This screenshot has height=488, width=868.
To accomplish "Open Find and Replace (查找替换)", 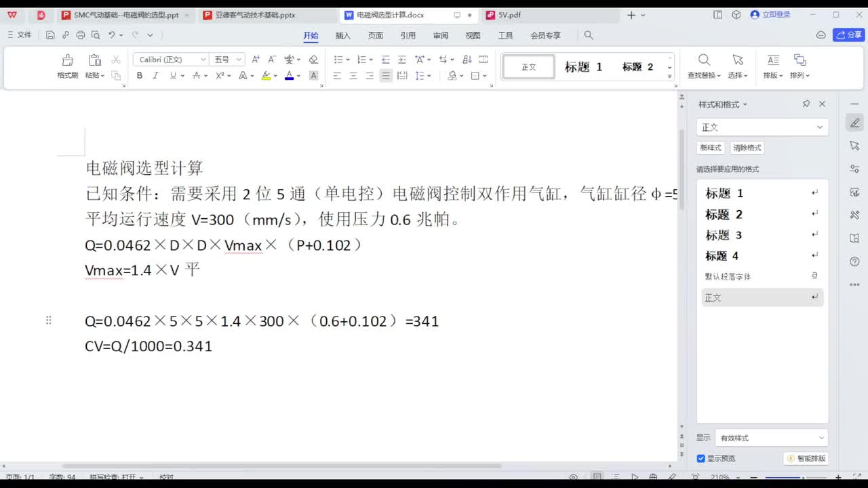I will coord(705,67).
